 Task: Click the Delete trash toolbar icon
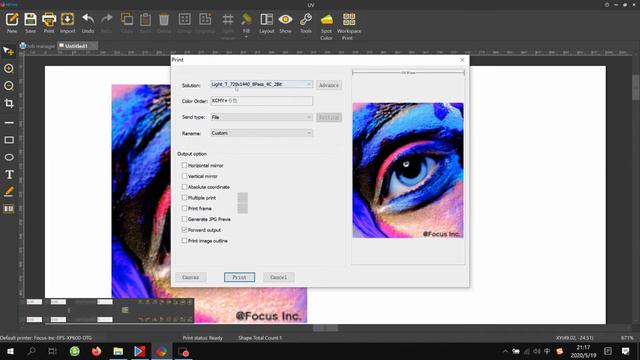pos(164,23)
